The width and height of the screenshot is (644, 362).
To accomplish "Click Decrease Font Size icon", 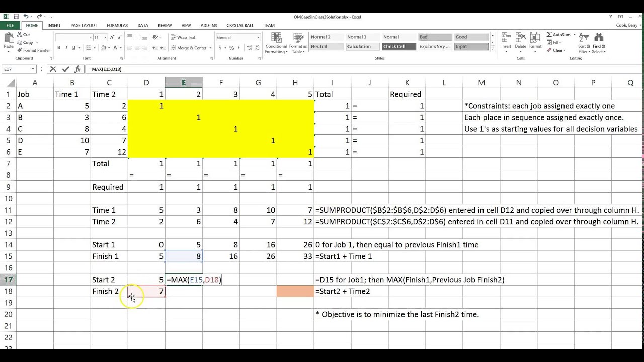I will click(x=119, y=37).
